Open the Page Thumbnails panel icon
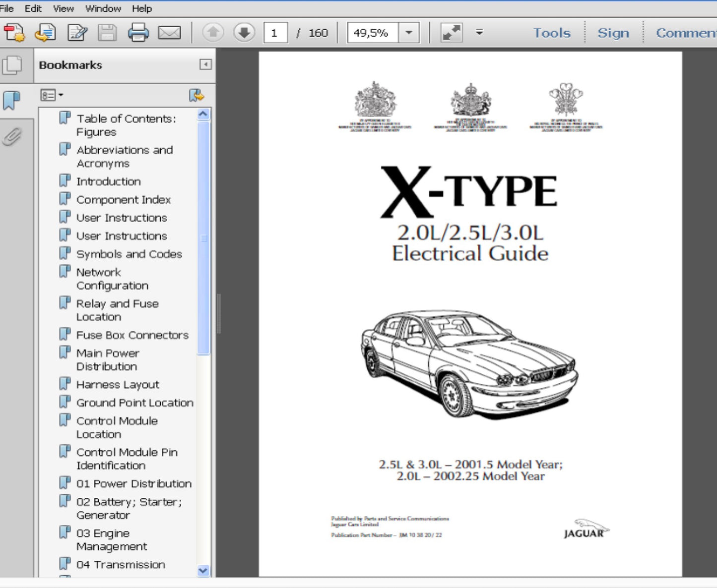The width and height of the screenshot is (717, 588). pyautogui.click(x=12, y=65)
